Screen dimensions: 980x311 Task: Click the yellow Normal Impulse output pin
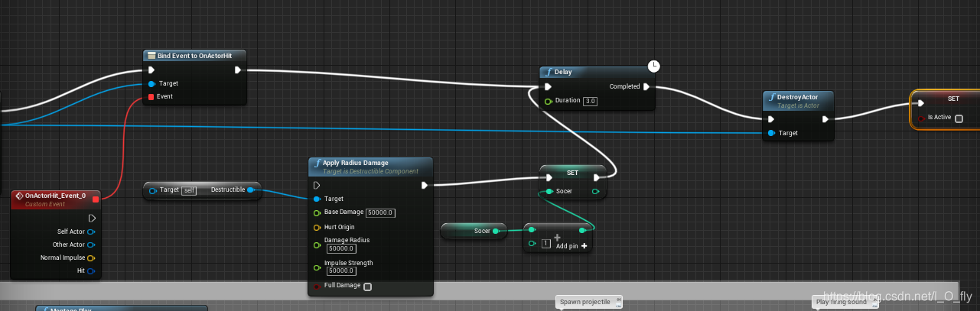click(91, 258)
